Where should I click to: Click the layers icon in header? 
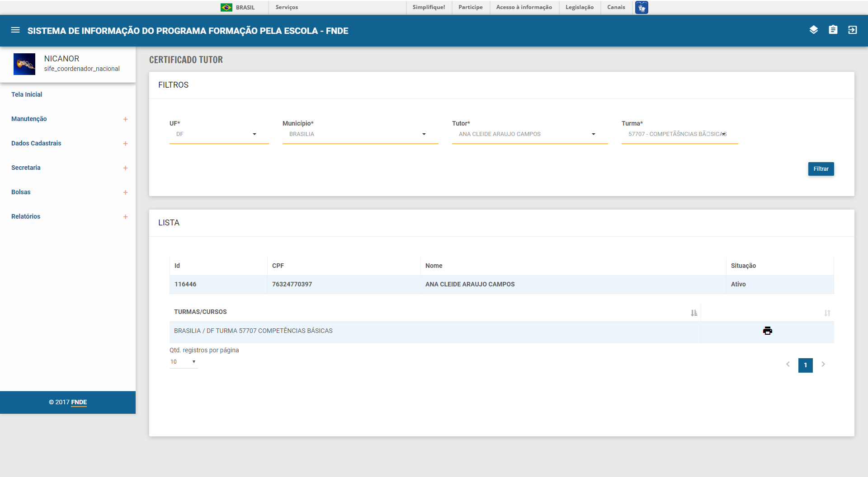coord(813,30)
